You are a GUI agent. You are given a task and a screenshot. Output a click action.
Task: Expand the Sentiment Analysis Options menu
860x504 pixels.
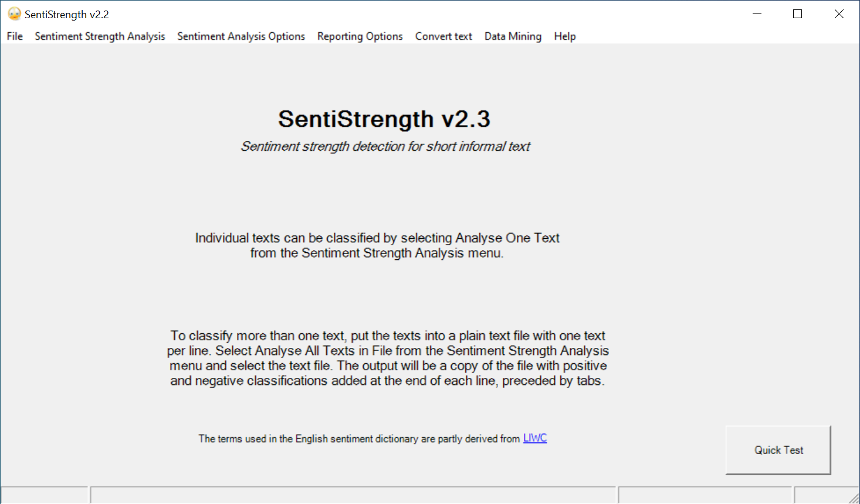[x=241, y=36]
